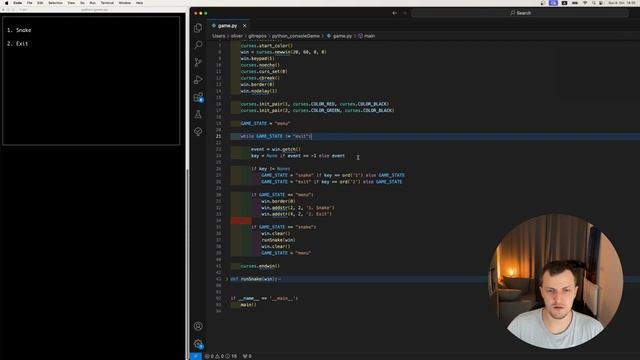Click the 'GAME_STATE = "menu"' line 19
Viewport: 640px width, 360px height.
point(265,123)
